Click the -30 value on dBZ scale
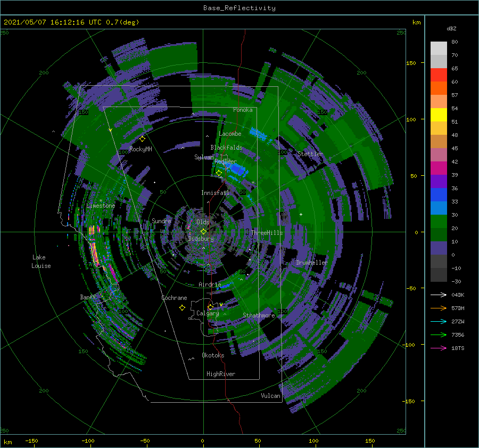479x448 pixels. tap(456, 282)
